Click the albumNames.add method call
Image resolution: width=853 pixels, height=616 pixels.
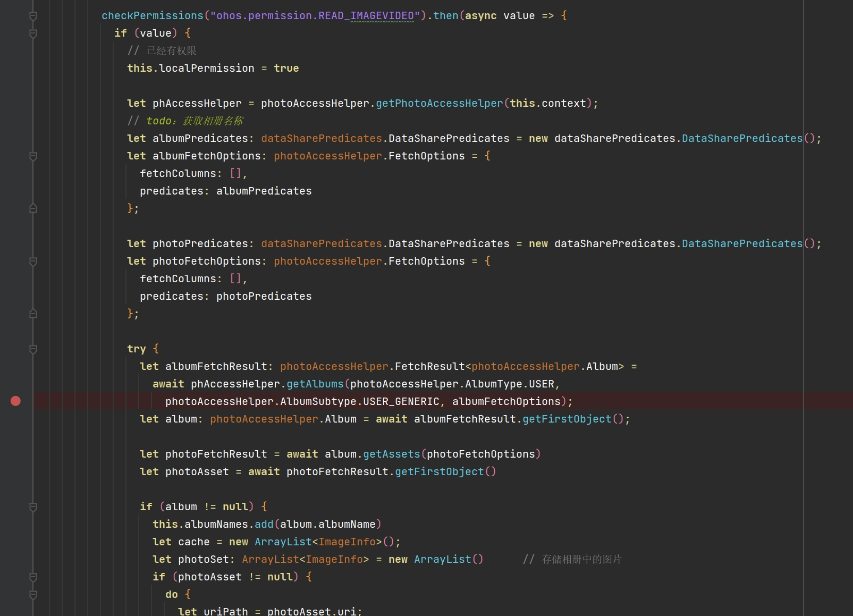click(264, 525)
